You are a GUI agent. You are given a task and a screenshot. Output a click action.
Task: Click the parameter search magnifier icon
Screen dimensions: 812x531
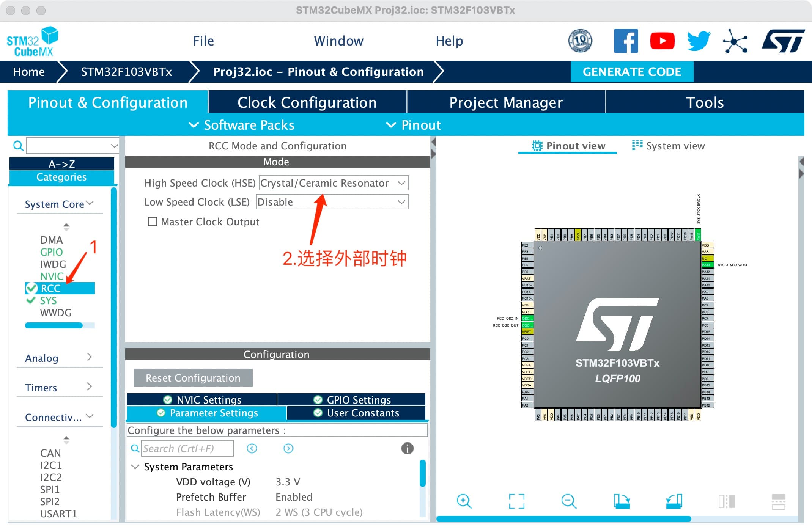pos(135,448)
